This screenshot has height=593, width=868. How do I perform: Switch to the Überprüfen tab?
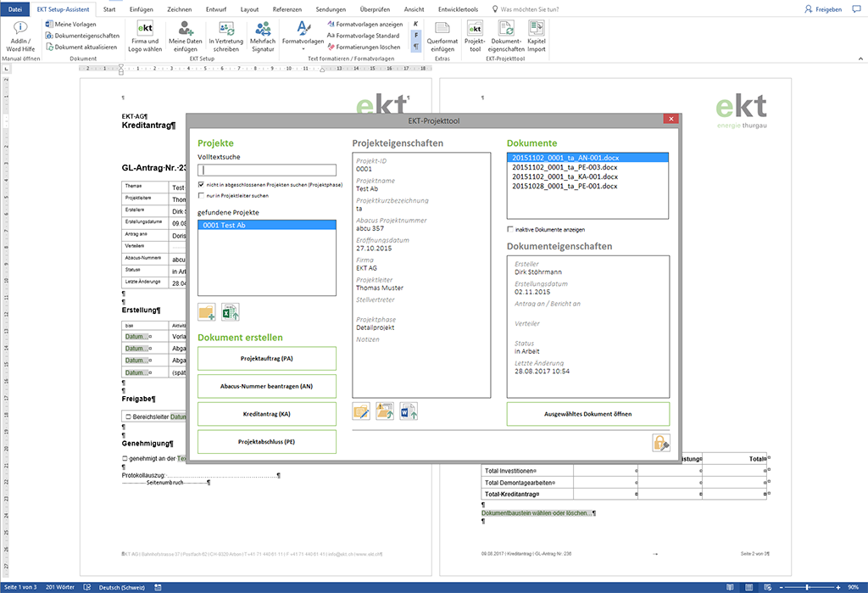click(375, 9)
